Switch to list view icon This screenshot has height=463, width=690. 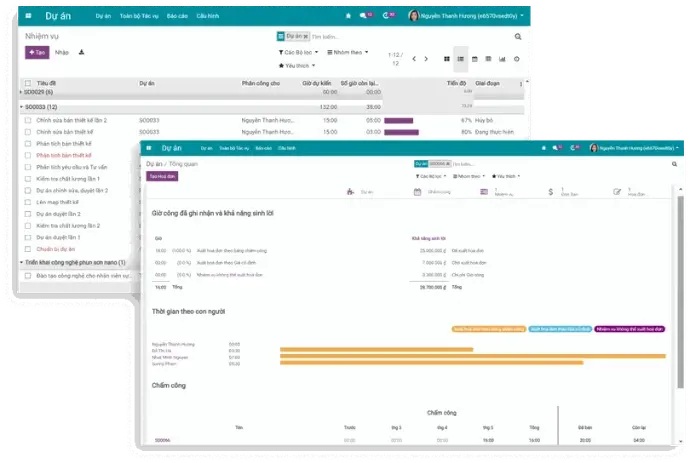461,59
